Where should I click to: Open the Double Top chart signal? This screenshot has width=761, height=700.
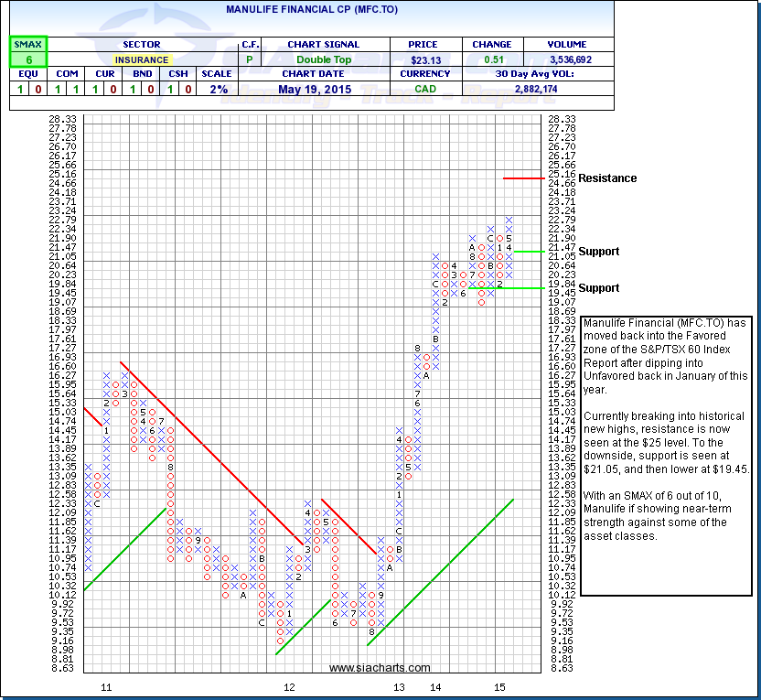(x=323, y=59)
